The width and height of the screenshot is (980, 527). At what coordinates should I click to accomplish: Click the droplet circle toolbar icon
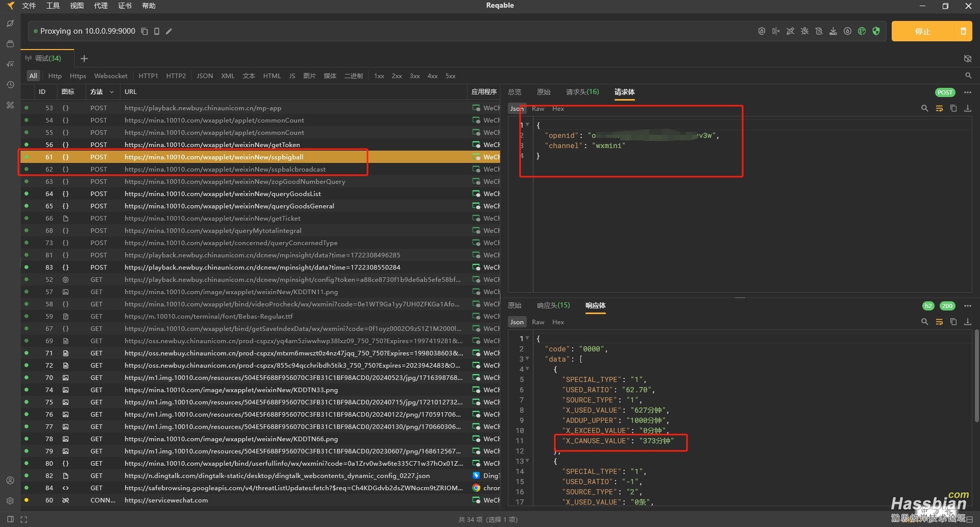pyautogui.click(x=847, y=31)
